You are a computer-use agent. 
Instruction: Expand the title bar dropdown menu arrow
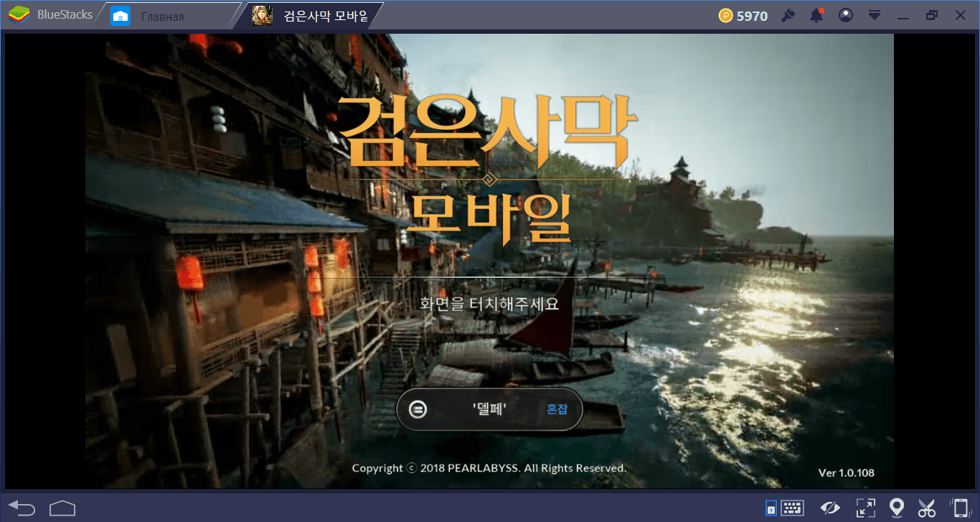tap(874, 15)
